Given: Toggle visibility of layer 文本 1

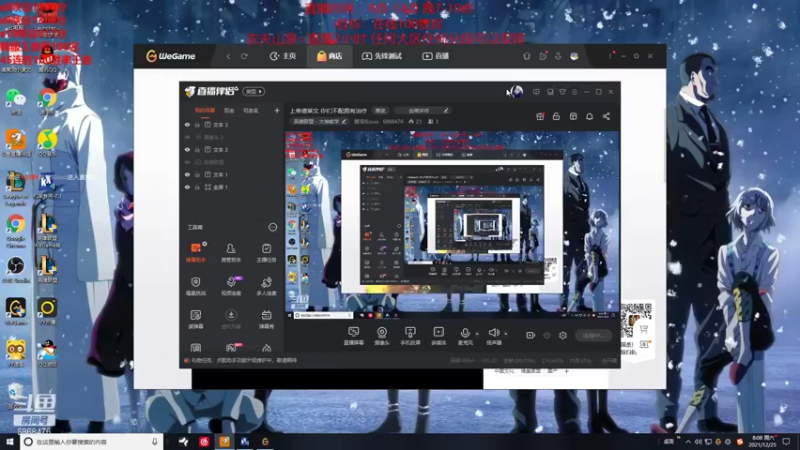Looking at the screenshot, I should coord(187,174).
